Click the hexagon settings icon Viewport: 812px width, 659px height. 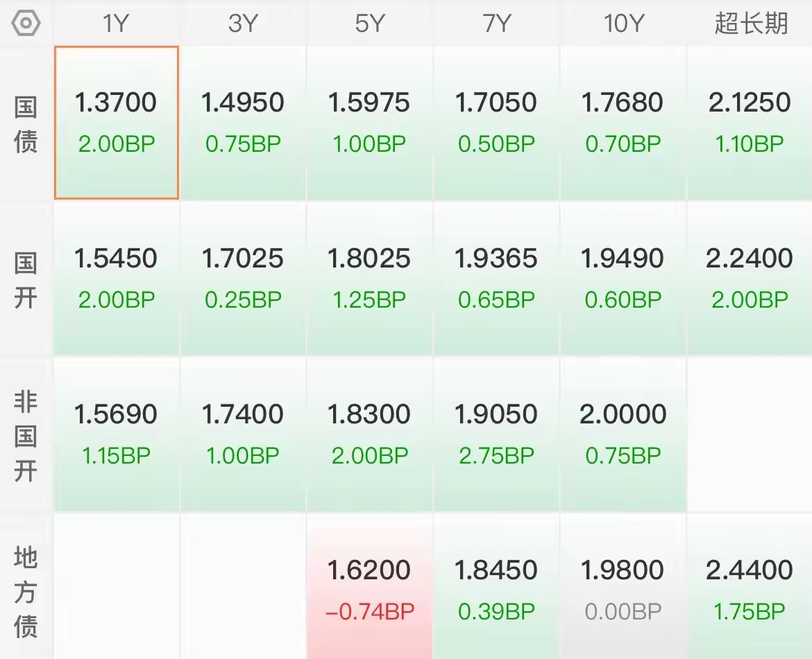point(26,24)
